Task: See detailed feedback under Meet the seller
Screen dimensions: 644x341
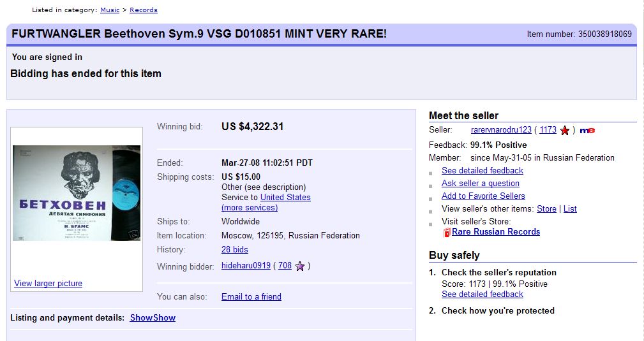Action: [x=483, y=171]
